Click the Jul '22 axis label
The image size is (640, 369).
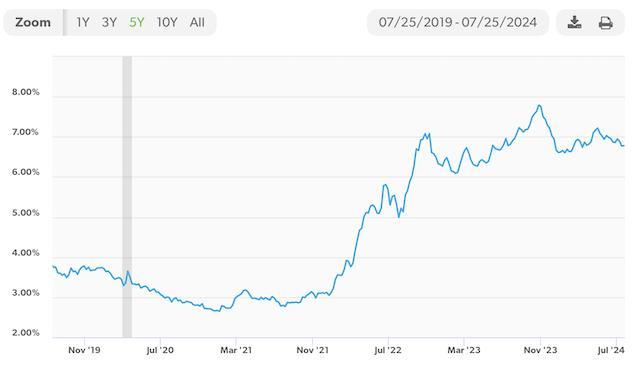(388, 350)
